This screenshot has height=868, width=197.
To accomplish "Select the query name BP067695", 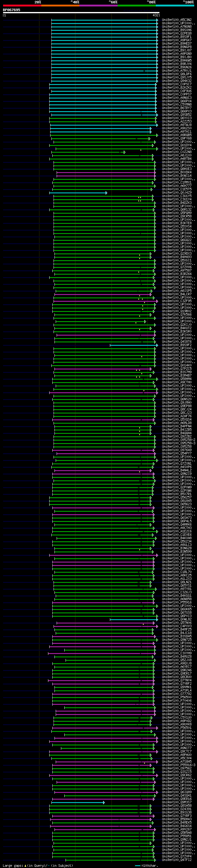I will click(x=11, y=10).
